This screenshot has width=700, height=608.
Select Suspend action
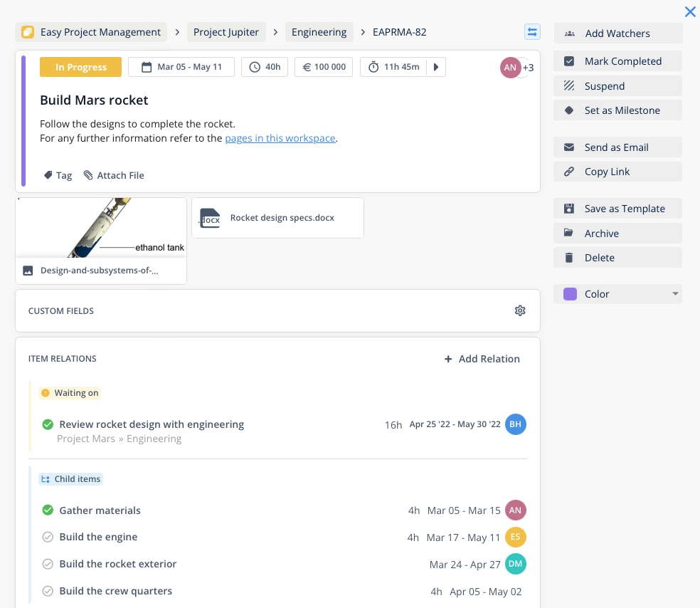[618, 85]
